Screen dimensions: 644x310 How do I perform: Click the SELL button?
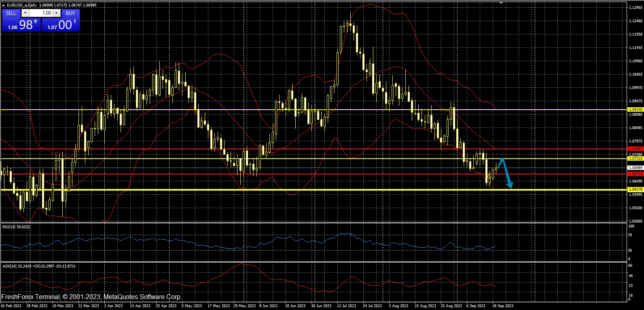coord(11,13)
